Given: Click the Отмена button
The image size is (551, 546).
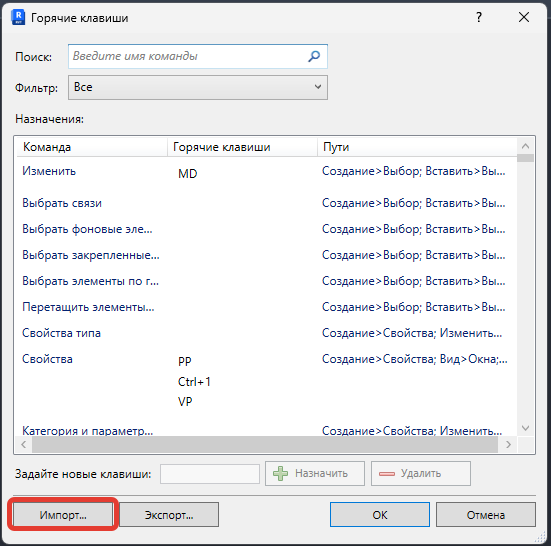Looking at the screenshot, I should coord(486,515).
